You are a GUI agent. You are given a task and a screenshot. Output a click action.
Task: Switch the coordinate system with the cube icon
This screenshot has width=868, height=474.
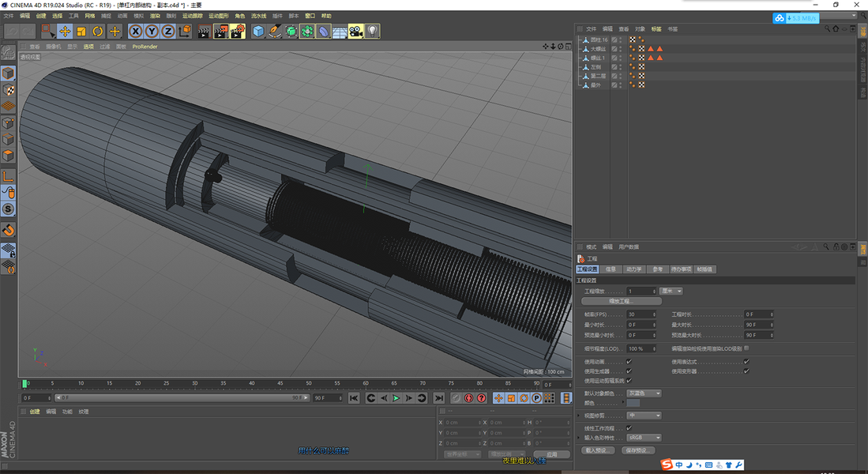coord(185,32)
